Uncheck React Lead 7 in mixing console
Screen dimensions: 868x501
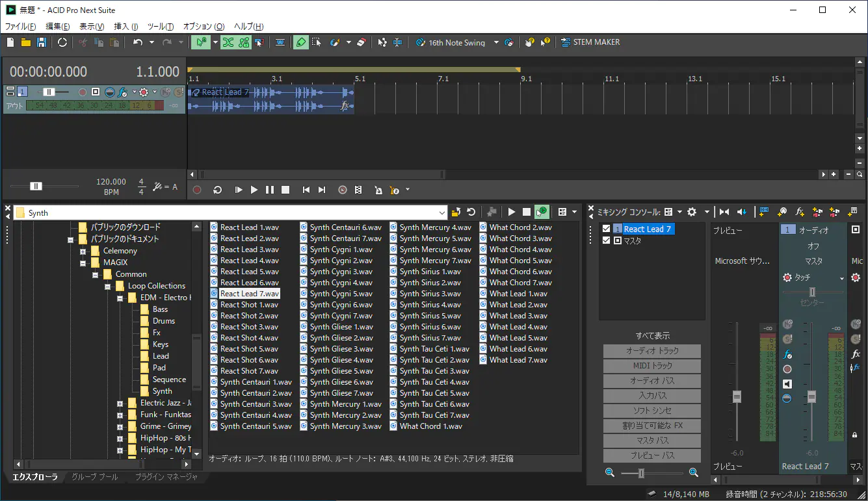point(607,229)
